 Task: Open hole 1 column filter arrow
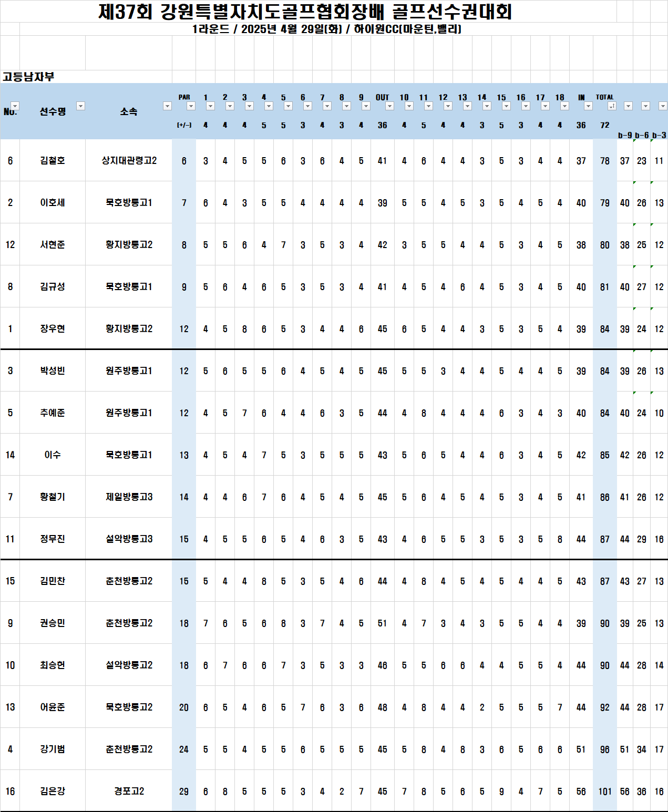[211, 106]
